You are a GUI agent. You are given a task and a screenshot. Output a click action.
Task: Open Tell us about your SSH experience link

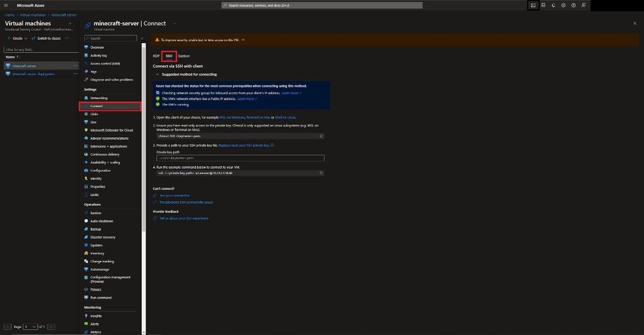(184, 218)
